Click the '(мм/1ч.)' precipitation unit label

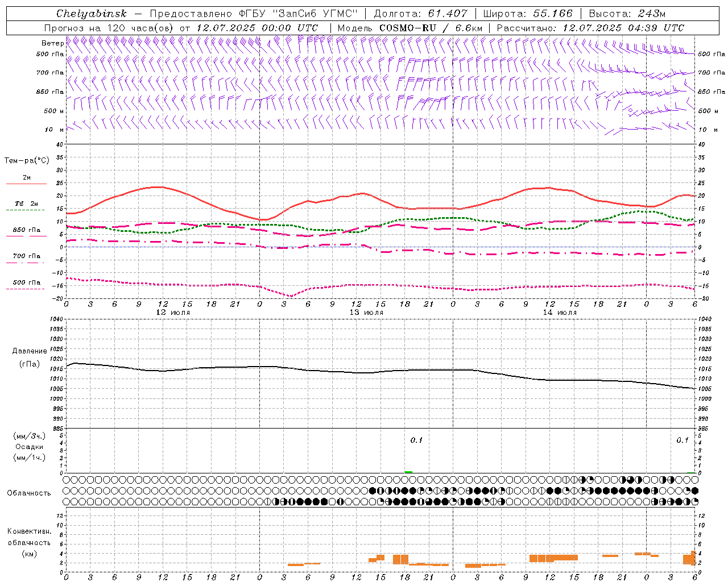(29, 458)
